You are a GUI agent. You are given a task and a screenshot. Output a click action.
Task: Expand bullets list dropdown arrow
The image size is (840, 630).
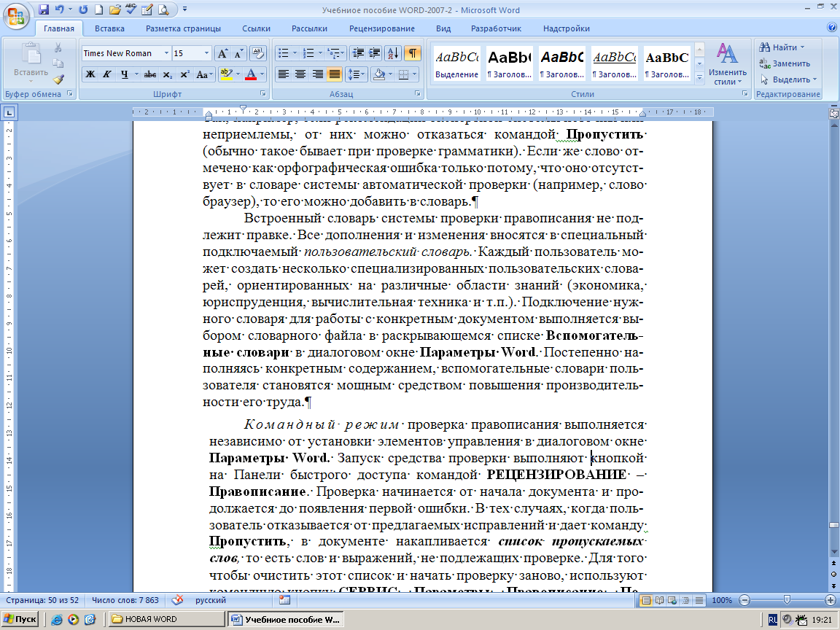tap(295, 53)
